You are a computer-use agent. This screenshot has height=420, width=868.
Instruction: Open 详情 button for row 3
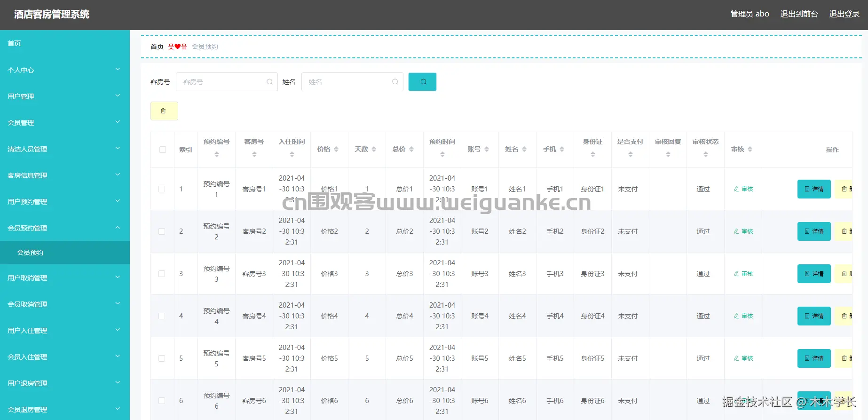pyautogui.click(x=814, y=274)
